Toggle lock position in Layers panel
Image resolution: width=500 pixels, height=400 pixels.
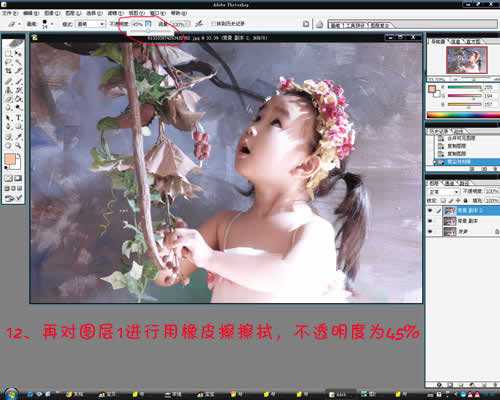coord(458,200)
